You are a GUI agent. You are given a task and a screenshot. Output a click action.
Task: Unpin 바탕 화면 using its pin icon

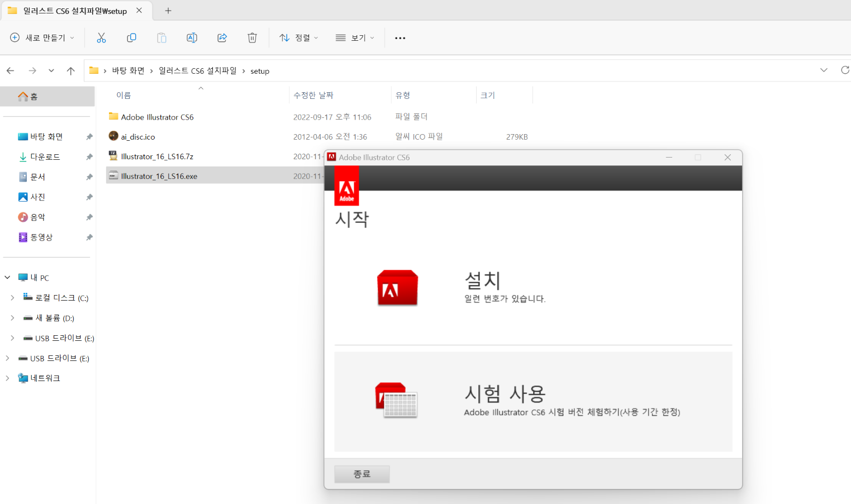click(x=89, y=137)
